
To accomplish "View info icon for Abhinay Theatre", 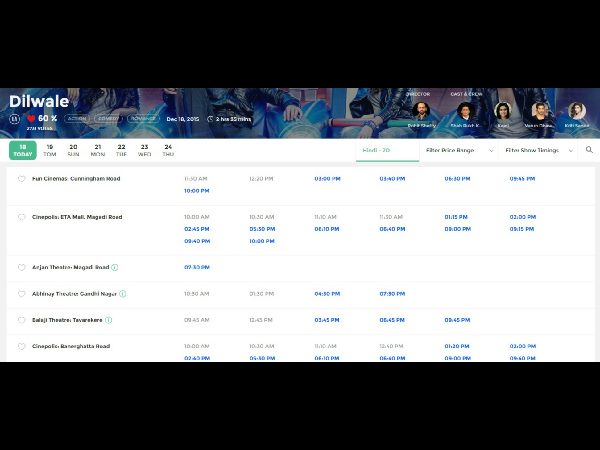I will point(122,294).
